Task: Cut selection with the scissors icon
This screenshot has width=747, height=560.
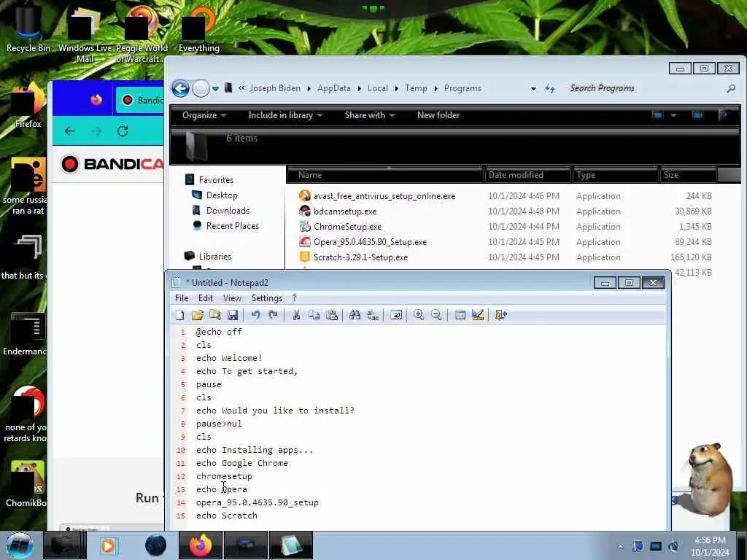Action: (x=296, y=315)
